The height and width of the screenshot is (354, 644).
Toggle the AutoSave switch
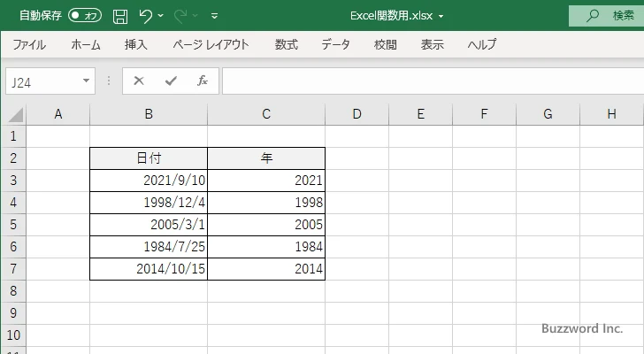(x=85, y=16)
